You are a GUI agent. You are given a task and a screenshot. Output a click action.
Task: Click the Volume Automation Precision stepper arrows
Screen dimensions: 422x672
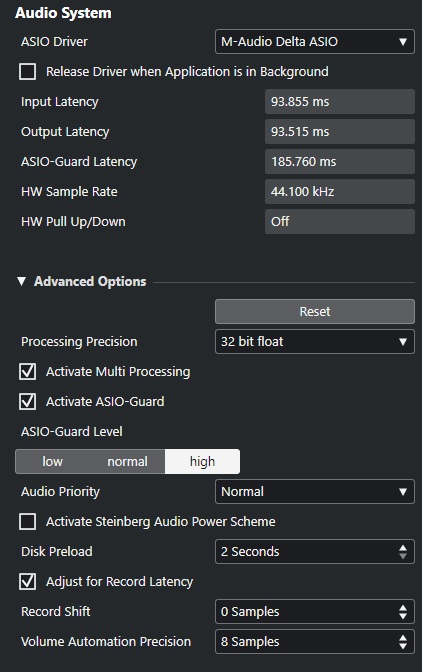coord(403,642)
